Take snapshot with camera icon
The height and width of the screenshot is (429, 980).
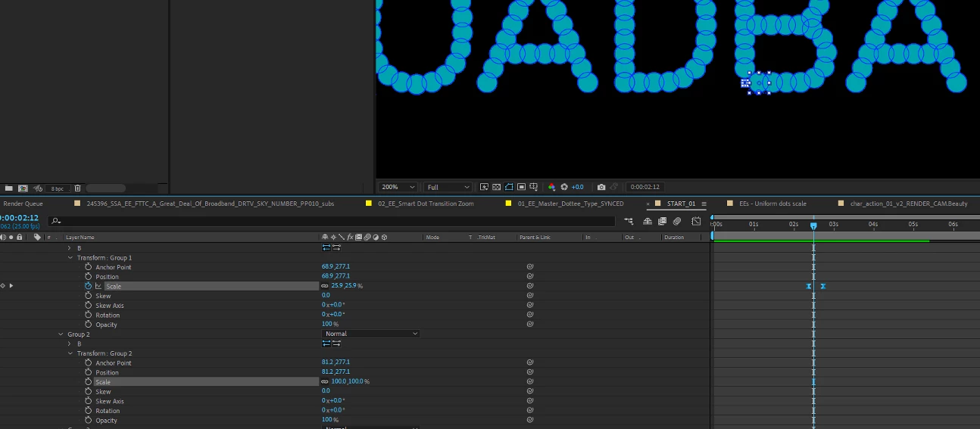(x=601, y=187)
